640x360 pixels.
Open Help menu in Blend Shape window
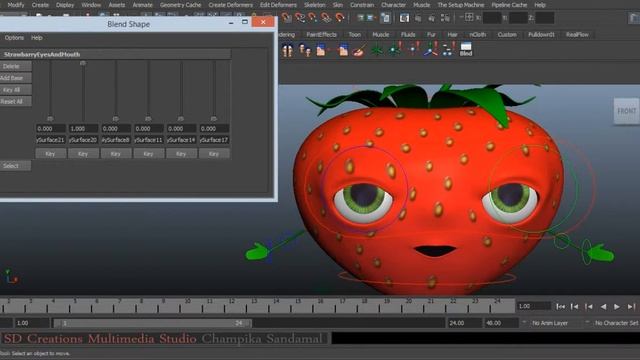click(37, 38)
